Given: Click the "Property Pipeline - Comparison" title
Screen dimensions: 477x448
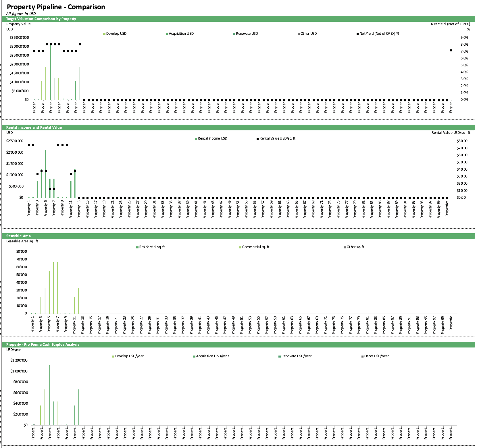Looking at the screenshot, I should tap(56, 7).
